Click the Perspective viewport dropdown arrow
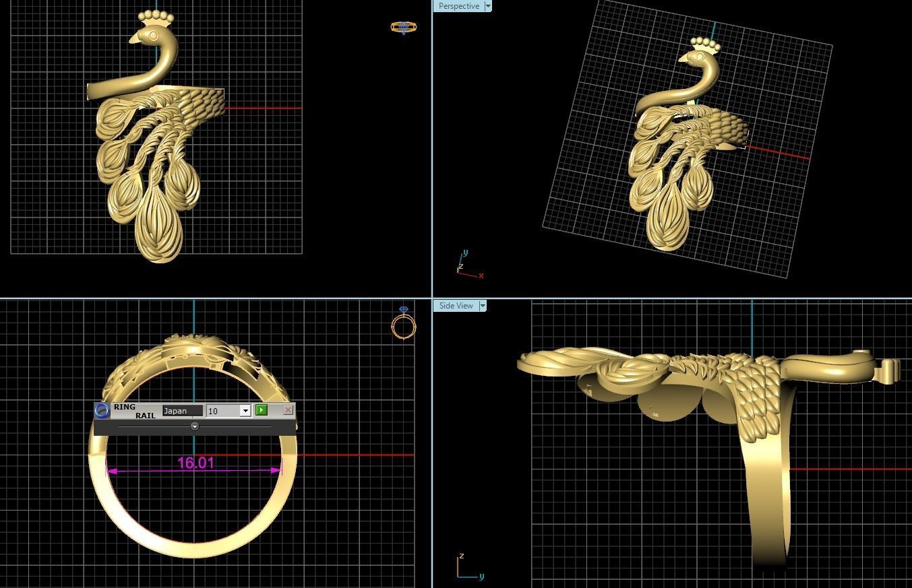The height and width of the screenshot is (588, 912). [488, 6]
